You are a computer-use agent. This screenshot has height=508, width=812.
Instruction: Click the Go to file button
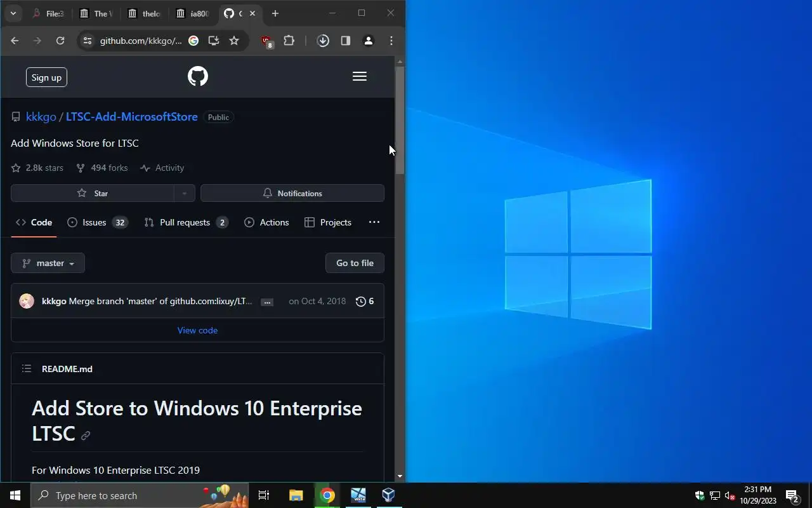coord(355,263)
